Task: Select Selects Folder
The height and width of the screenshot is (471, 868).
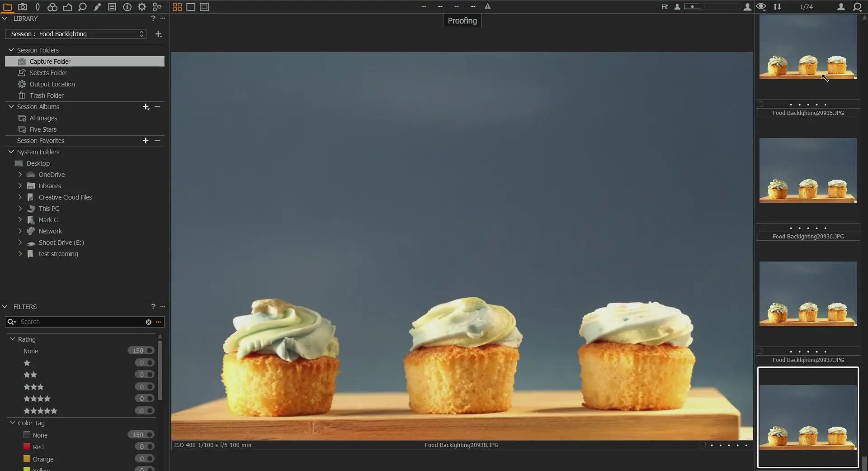Action: (x=85, y=73)
